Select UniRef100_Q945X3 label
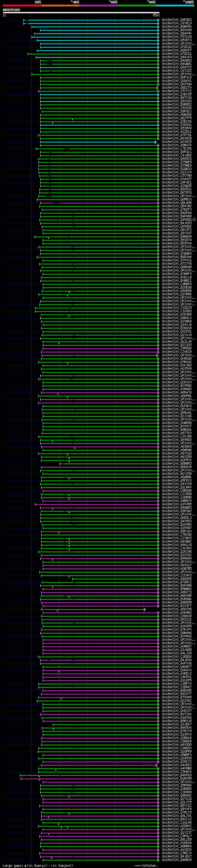 (176, 159)
